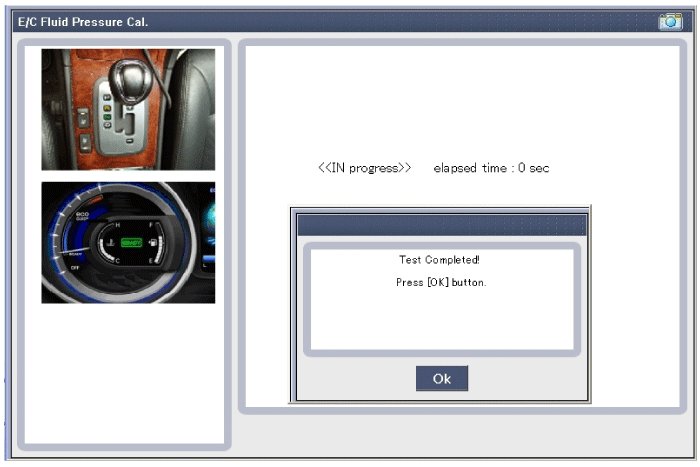
Task: Click the camera screenshot icon in title bar
Action: [670, 21]
